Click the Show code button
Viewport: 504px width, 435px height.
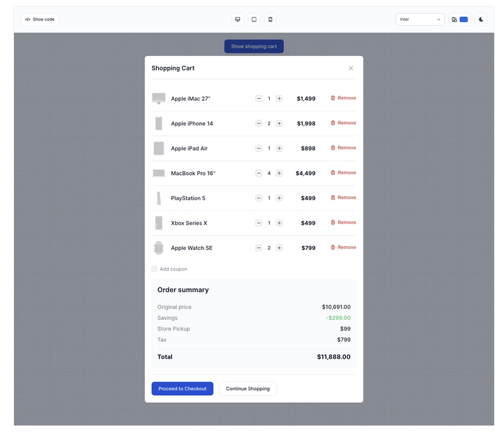(40, 20)
